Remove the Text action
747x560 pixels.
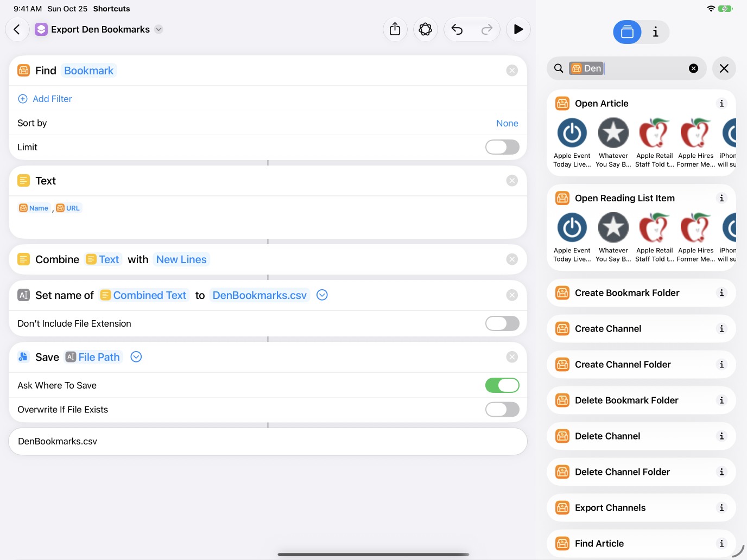pos(512,181)
